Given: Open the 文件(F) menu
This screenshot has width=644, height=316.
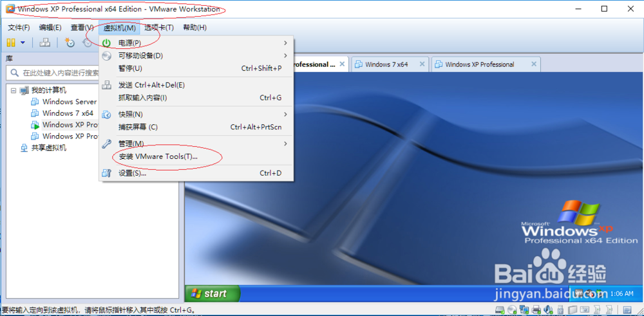Looking at the screenshot, I should tap(19, 28).
